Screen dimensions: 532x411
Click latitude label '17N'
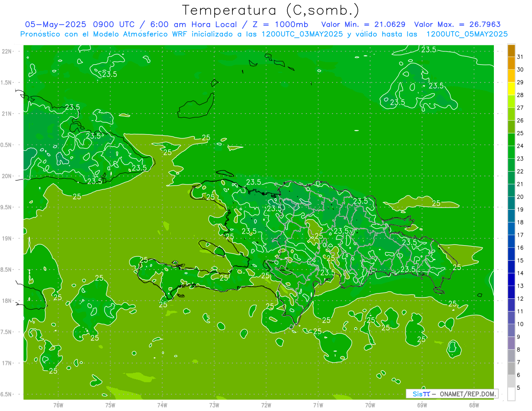6,363
